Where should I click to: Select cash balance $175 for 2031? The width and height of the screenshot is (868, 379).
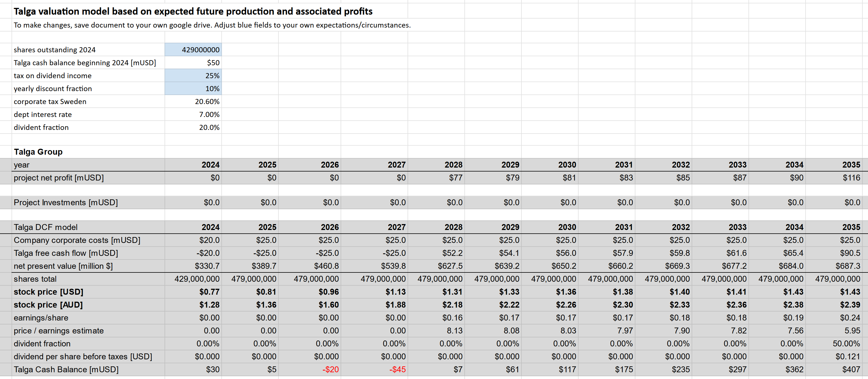tap(607, 369)
